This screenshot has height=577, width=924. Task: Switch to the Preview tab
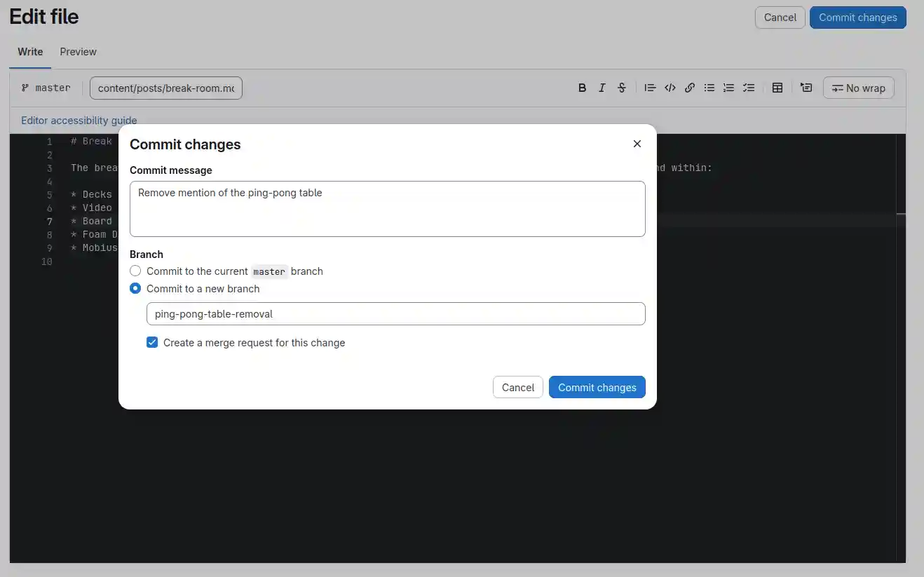[77, 51]
